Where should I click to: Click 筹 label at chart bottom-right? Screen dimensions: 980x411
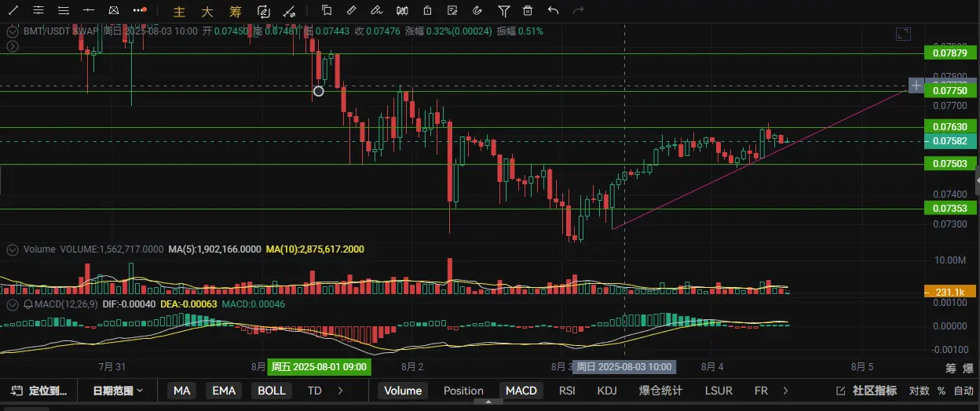click(x=950, y=368)
